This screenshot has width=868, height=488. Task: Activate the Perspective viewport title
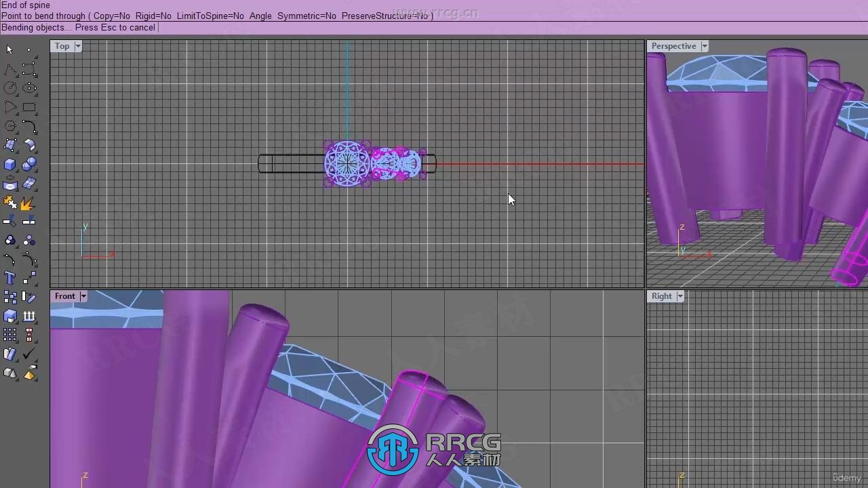(x=674, y=46)
